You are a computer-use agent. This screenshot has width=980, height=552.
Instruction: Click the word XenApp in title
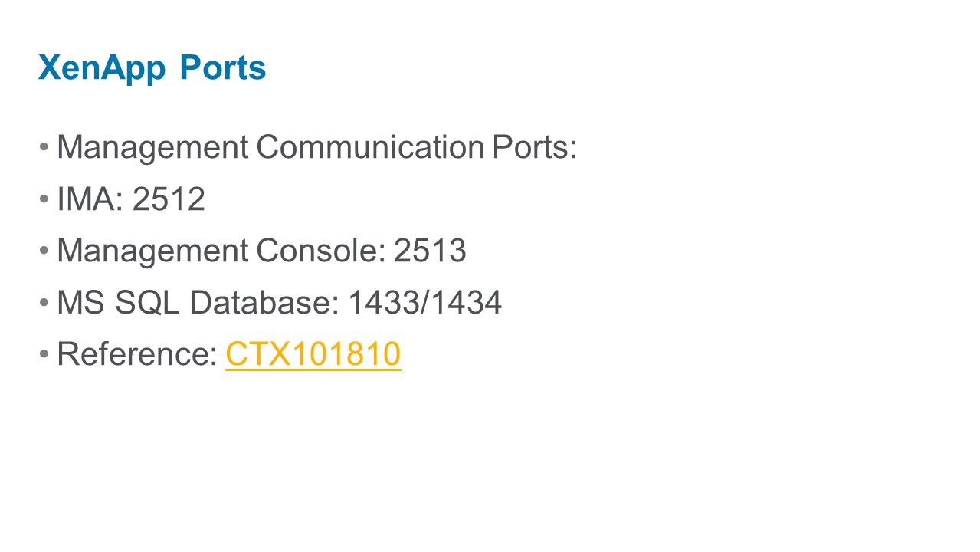(x=102, y=69)
